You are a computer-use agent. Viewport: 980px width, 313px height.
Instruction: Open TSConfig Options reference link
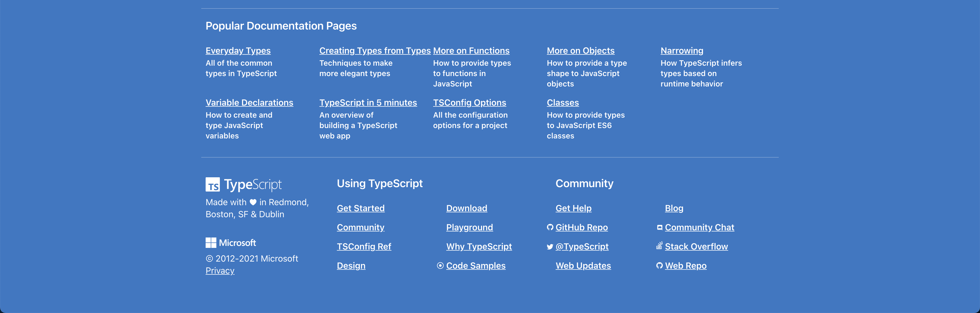(x=469, y=103)
